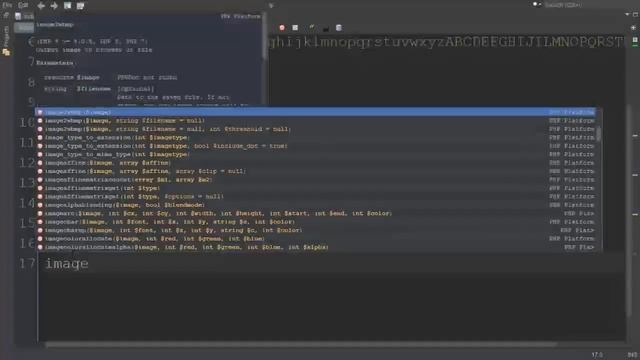
Task: Choose image2wbmp with only $filename parameter
Action: 315,121
